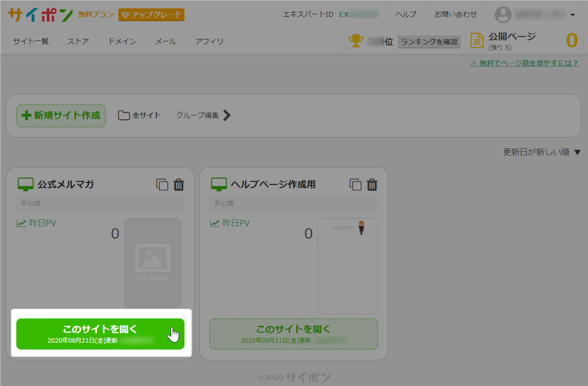Click the user avatar icon
This screenshot has height=386, width=588.
pyautogui.click(x=503, y=15)
